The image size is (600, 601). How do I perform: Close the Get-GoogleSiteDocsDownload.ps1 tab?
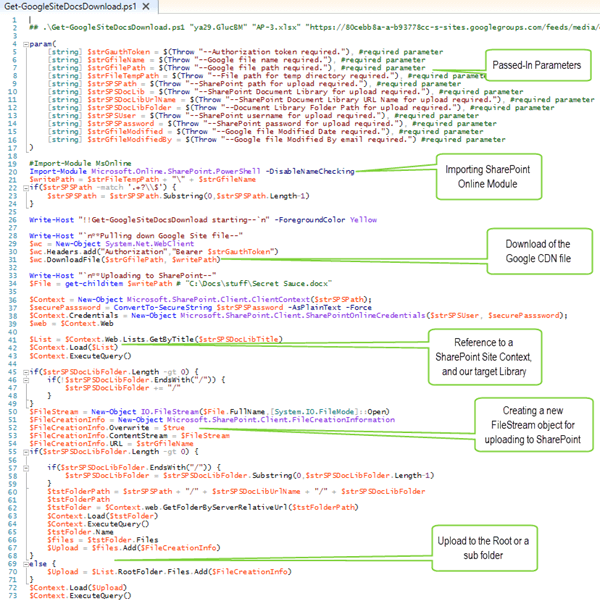point(144,8)
